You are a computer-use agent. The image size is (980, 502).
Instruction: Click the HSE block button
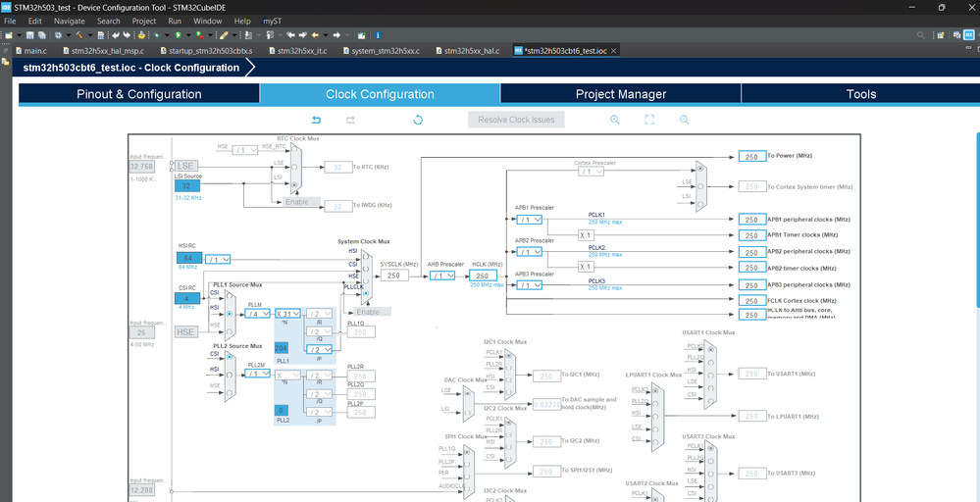pyautogui.click(x=186, y=332)
